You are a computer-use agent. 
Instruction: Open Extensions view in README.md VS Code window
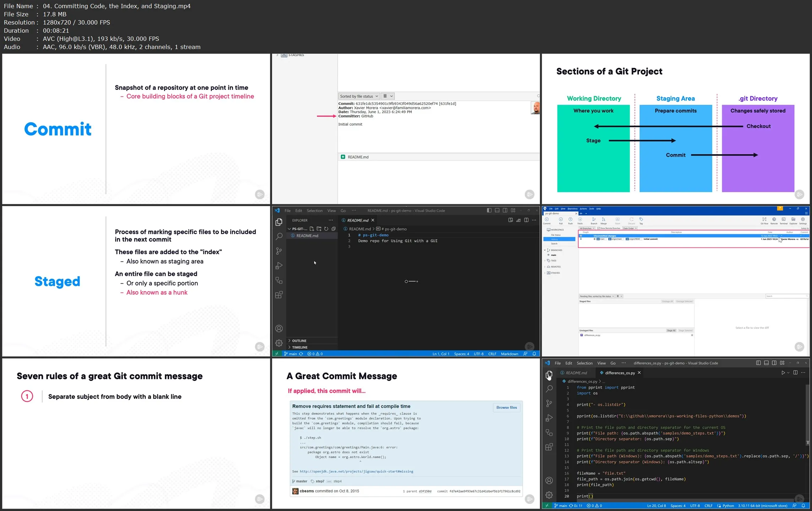pos(279,295)
